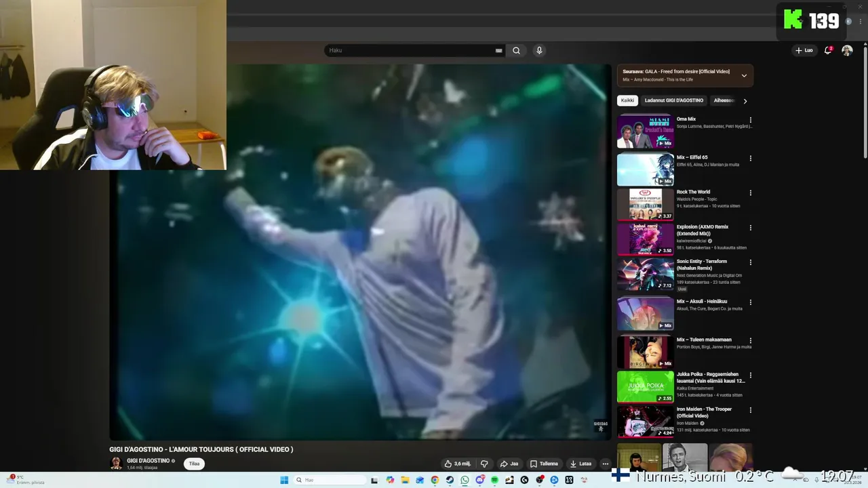The height and width of the screenshot is (488, 868).
Task: Subscribe with the Tilaa button
Action: [194, 464]
